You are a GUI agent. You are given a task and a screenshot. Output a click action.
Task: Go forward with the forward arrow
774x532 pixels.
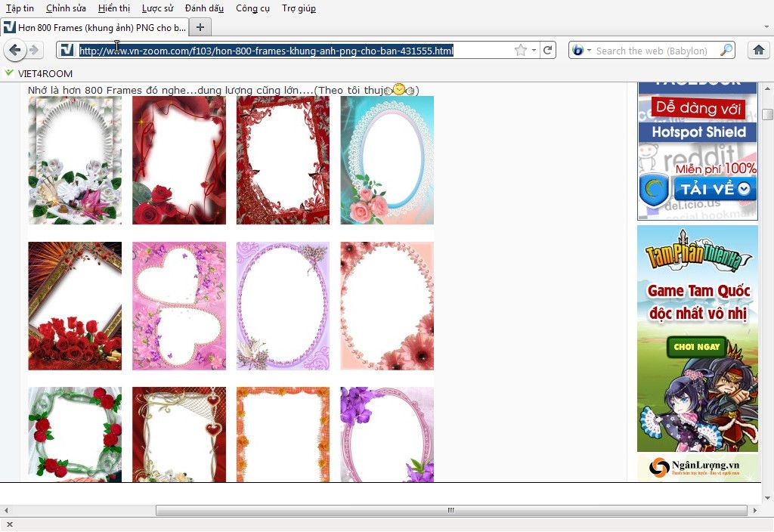(x=34, y=50)
